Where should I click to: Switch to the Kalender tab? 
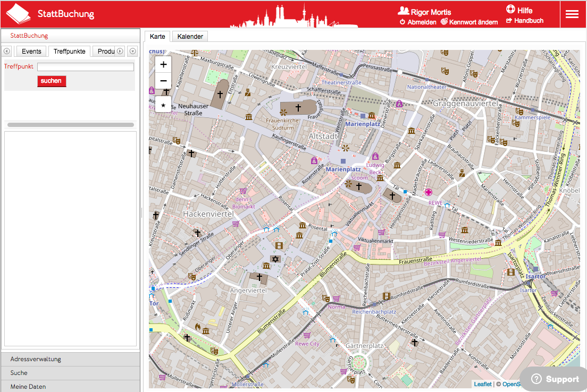tap(190, 37)
